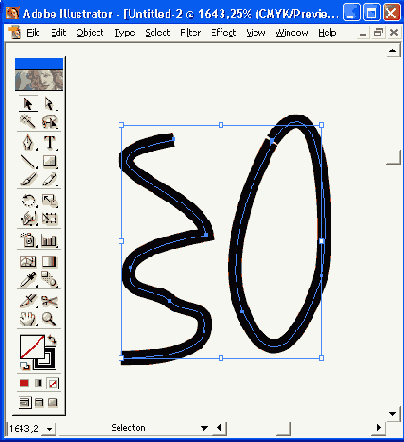Choose the Eyedropper tool
Screen dimensions: 404x442
click(x=29, y=279)
